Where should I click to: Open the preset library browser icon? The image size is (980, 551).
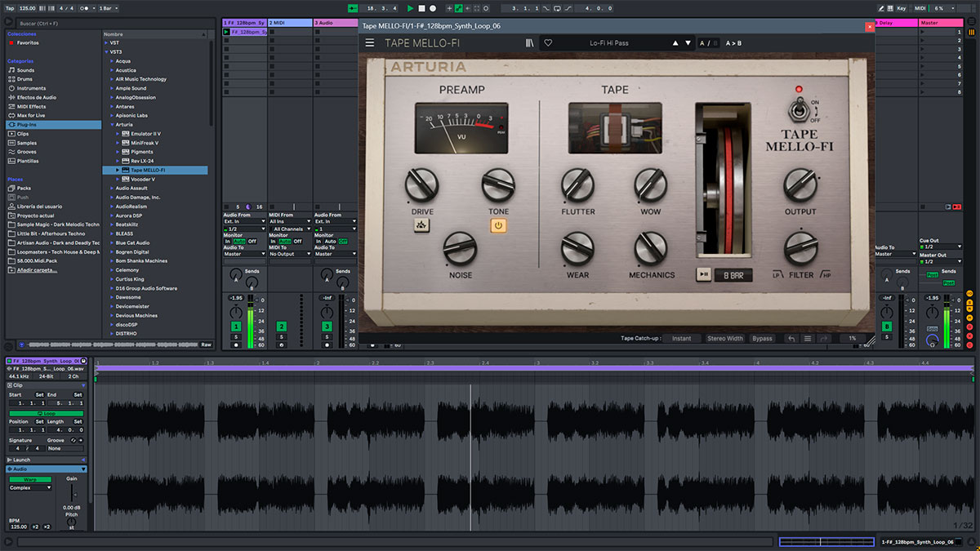pyautogui.click(x=530, y=42)
